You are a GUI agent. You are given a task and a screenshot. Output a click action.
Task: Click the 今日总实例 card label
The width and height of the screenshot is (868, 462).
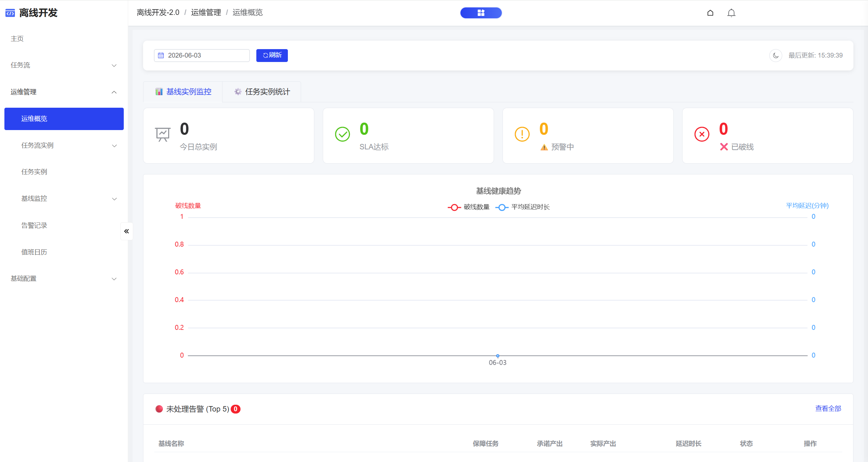198,147
